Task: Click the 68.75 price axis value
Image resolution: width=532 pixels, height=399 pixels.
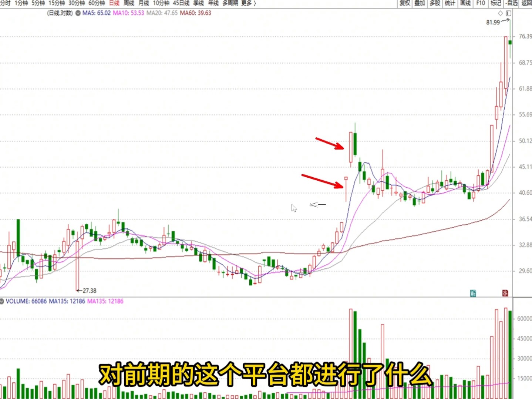Action: click(525, 63)
